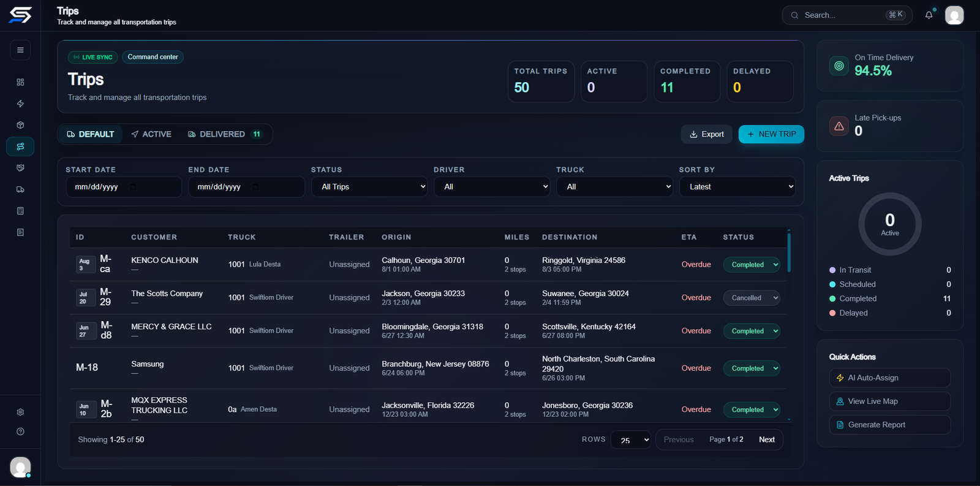Open the truck sidebar icon
The image size is (980, 486).
(x=20, y=189)
